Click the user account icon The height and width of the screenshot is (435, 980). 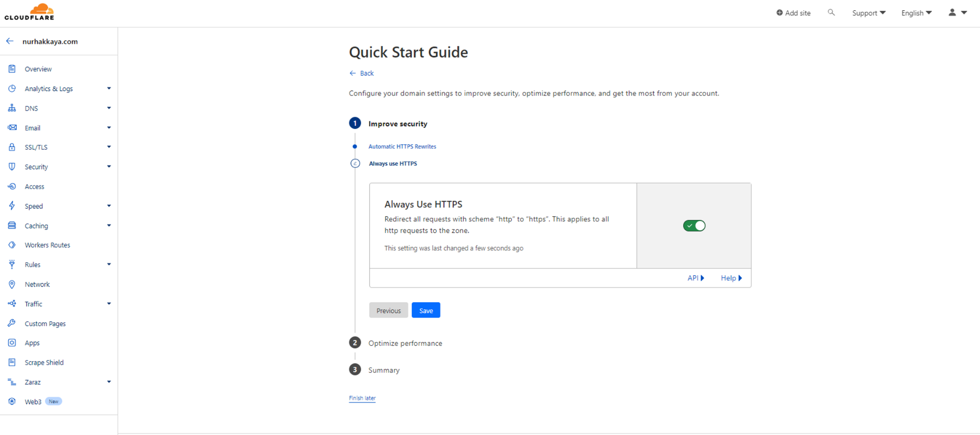click(x=952, y=12)
